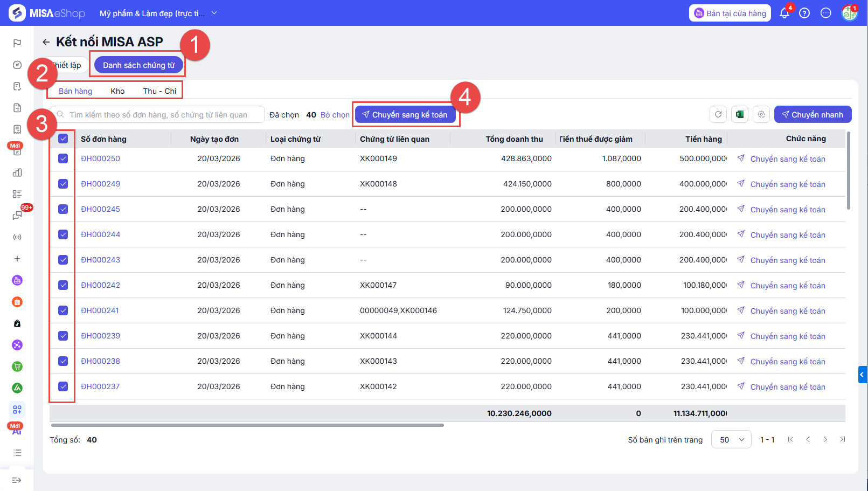Go to the next page of records
This screenshot has height=491, width=868.
click(825, 439)
